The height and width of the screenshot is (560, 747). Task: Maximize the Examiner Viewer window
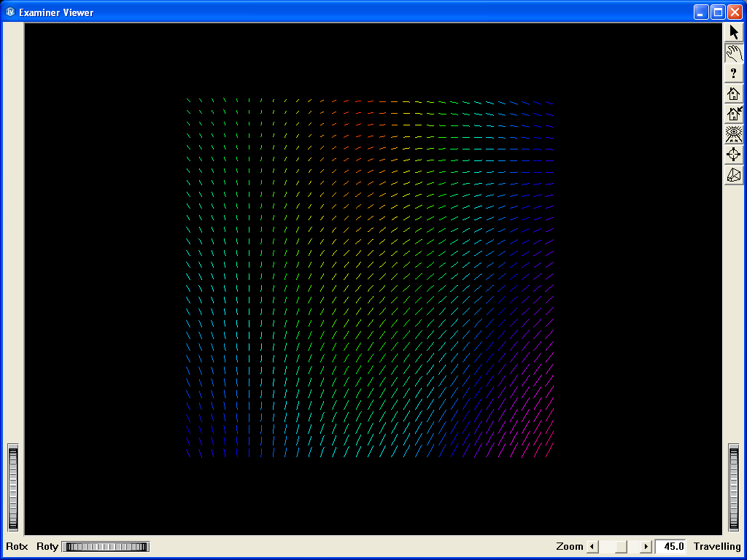[718, 12]
